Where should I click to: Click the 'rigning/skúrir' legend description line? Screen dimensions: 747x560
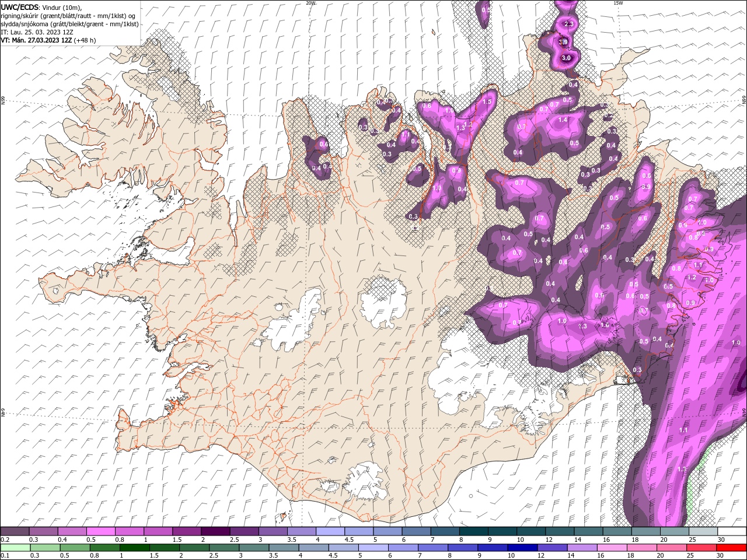tap(68, 16)
